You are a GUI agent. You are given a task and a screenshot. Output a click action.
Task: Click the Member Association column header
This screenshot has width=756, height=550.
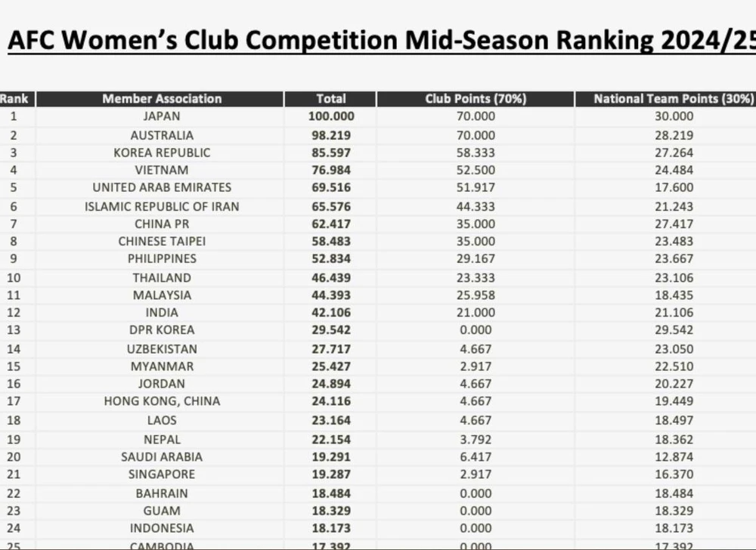coord(162,98)
